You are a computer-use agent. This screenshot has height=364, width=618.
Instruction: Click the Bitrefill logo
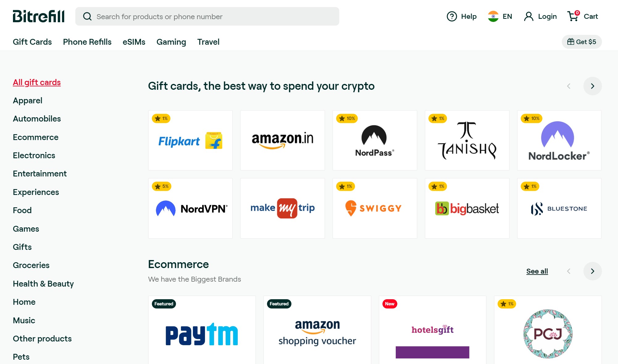[x=39, y=16]
